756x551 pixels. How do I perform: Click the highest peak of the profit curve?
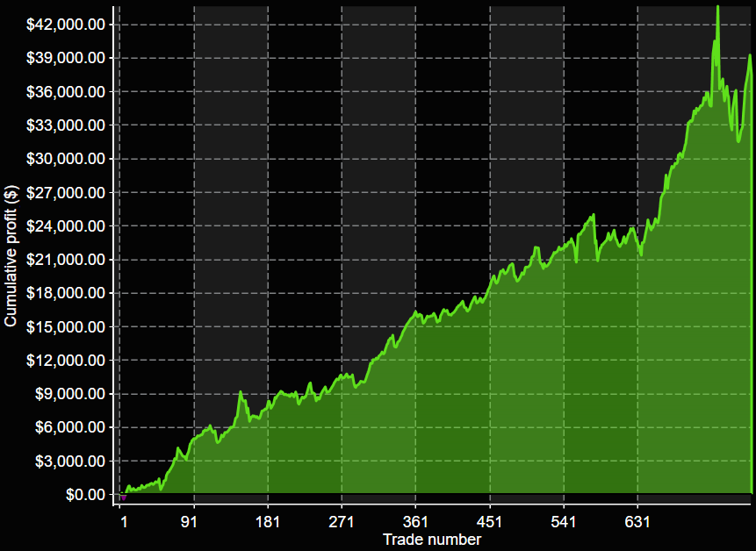click(x=718, y=8)
